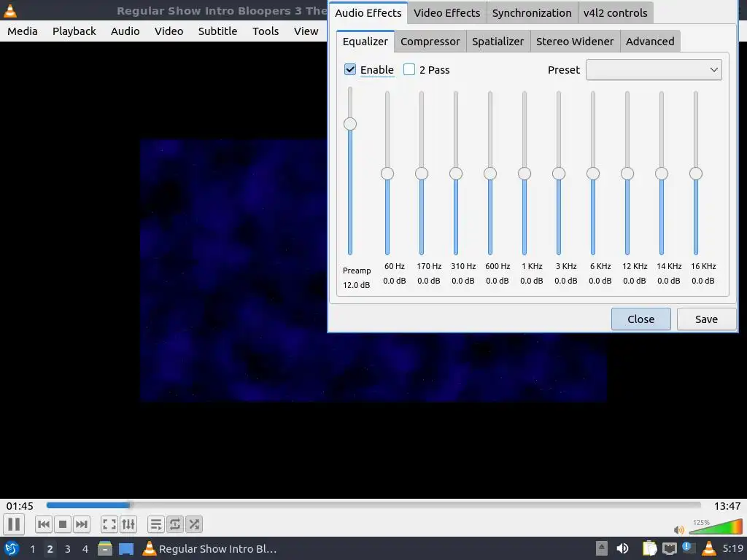Click the 310 Hz band slider handle
The image size is (747, 560).
[x=456, y=174]
